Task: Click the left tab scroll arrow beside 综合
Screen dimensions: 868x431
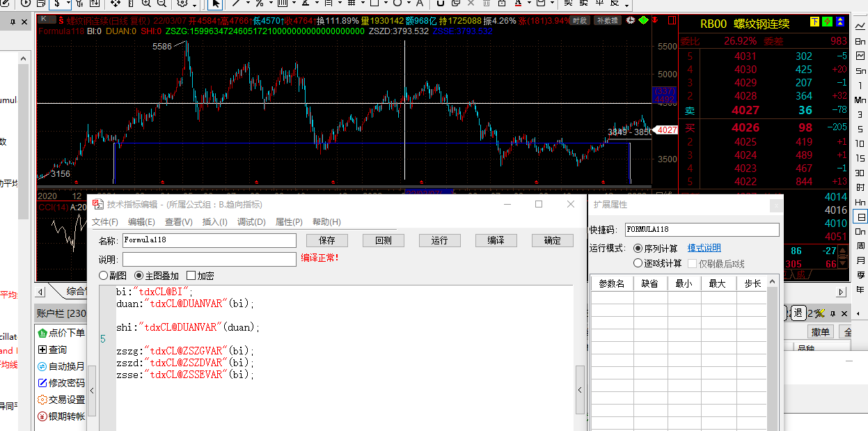Action: coord(40,292)
